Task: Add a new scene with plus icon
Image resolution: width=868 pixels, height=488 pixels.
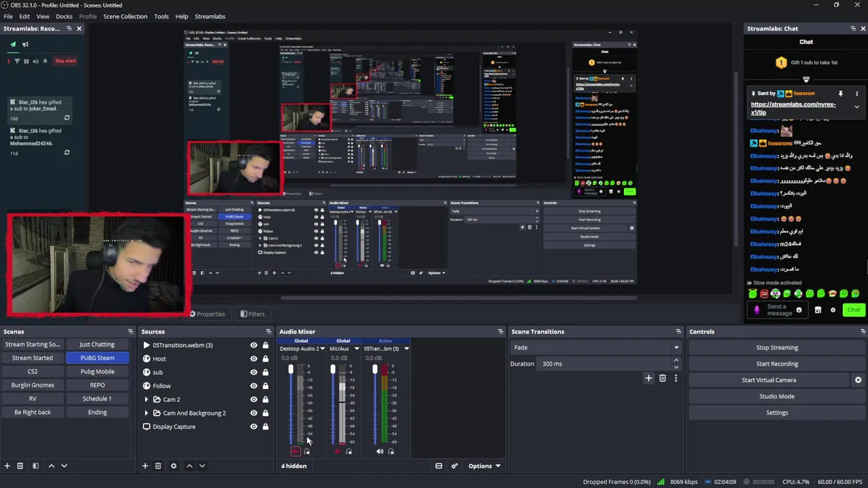Action: pyautogui.click(x=7, y=466)
